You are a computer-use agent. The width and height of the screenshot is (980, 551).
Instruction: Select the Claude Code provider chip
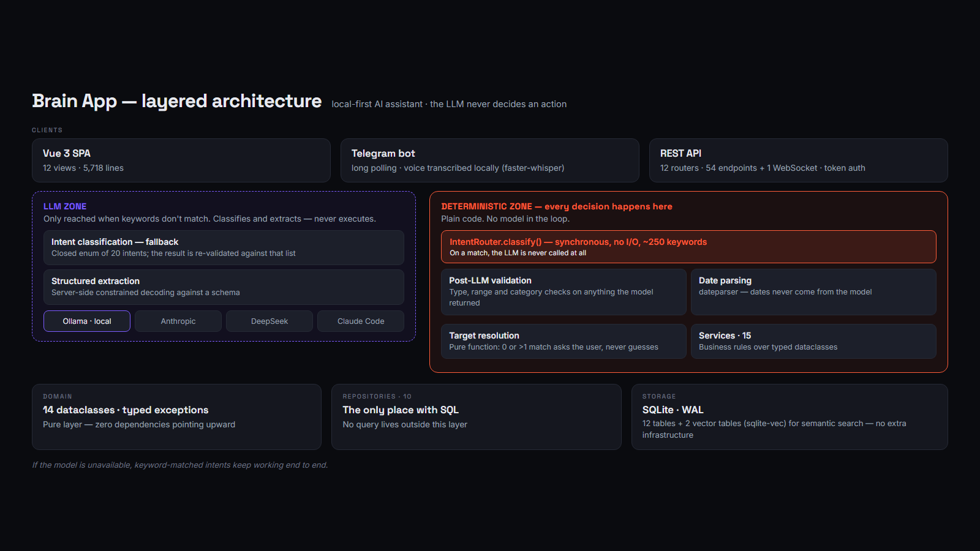click(361, 321)
